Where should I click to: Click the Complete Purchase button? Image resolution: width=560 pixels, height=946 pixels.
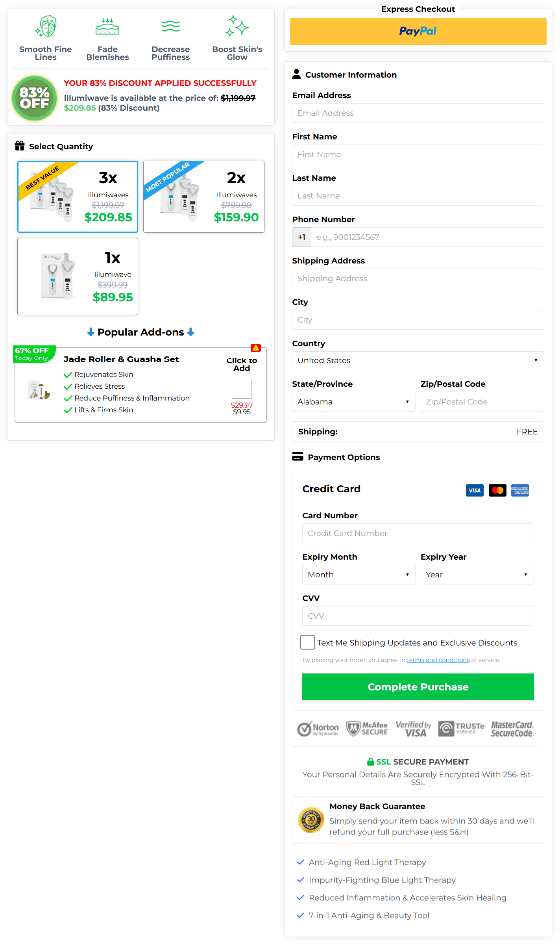pos(418,687)
